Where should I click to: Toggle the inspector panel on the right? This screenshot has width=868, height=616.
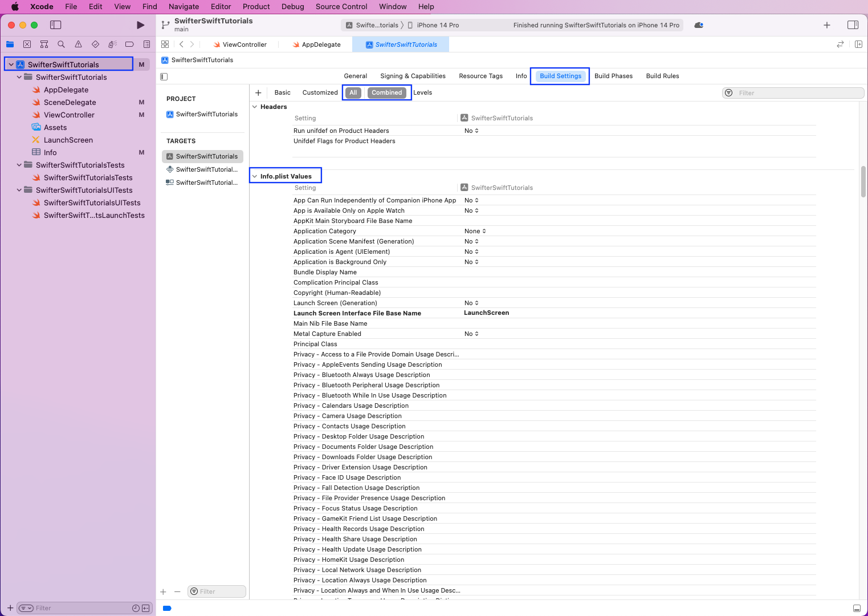pos(853,25)
